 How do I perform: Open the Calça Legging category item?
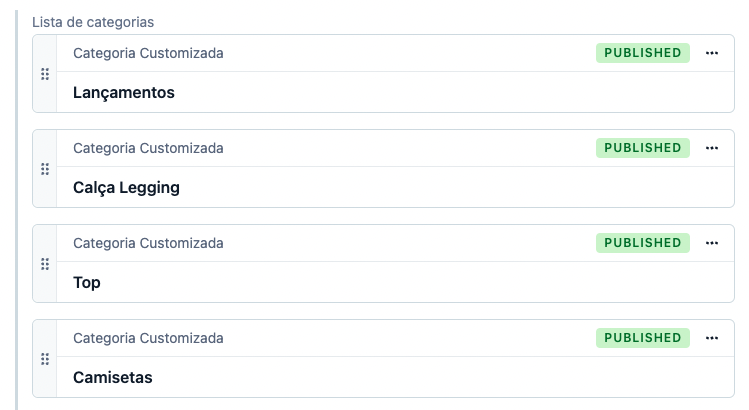click(x=126, y=188)
